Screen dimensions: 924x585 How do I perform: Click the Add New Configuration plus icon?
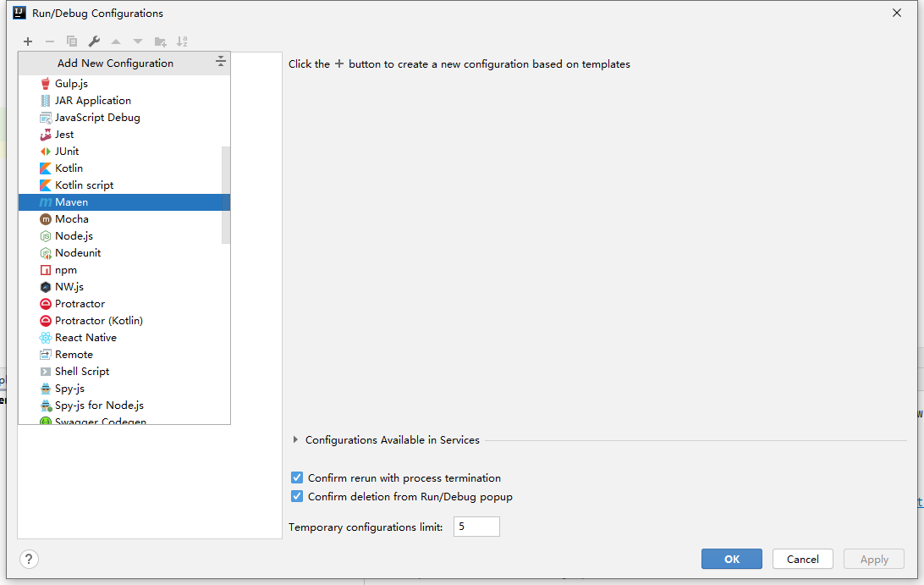point(28,41)
